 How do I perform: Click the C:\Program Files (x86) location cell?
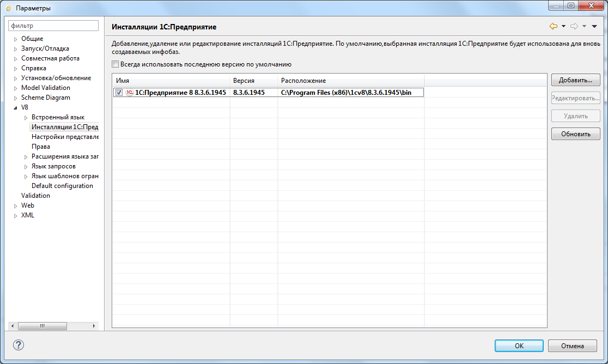[346, 93]
